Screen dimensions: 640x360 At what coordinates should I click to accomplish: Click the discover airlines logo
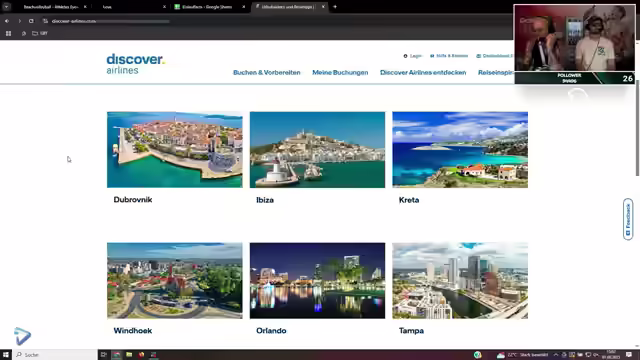point(136,64)
